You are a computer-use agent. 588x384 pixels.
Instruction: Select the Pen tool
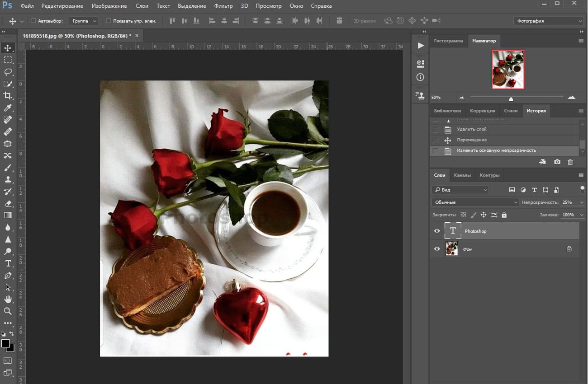click(x=8, y=275)
